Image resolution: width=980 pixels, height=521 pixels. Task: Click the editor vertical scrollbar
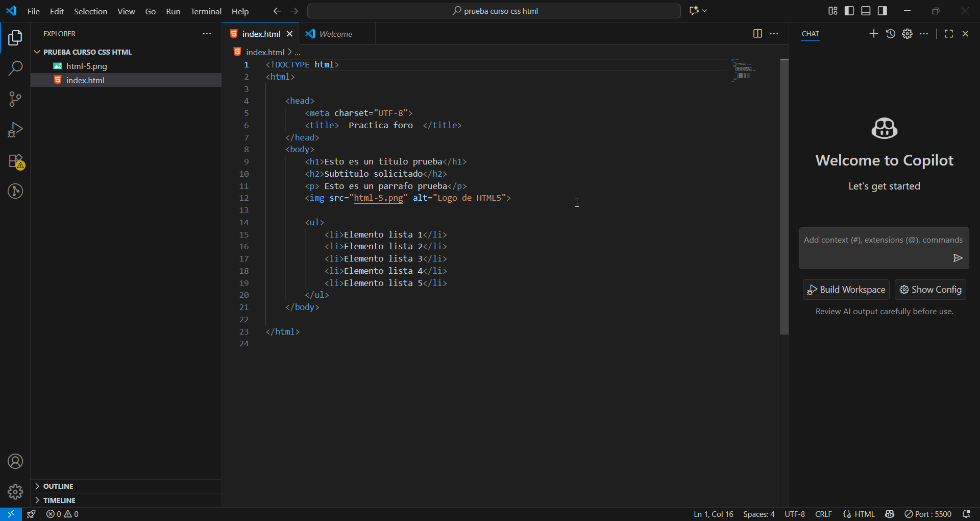[785, 197]
